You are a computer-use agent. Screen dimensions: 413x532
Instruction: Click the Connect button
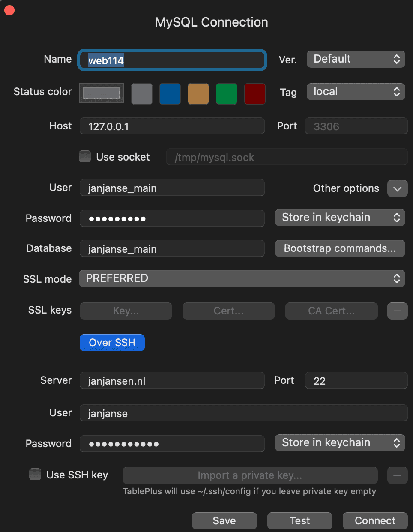[375, 520]
